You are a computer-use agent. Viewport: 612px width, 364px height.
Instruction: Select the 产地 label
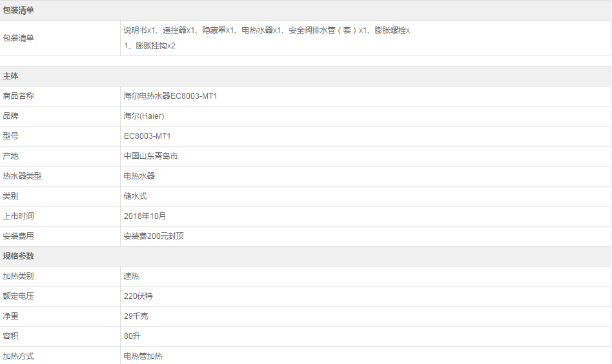coord(10,156)
